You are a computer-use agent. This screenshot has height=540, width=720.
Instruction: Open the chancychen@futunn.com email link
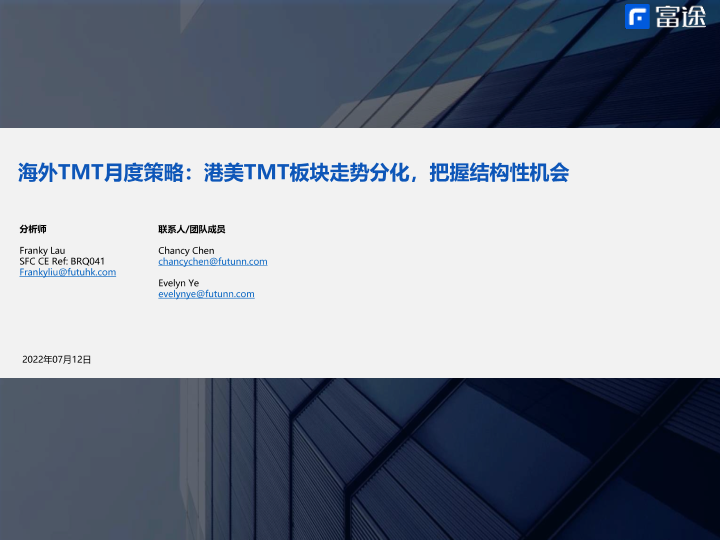tap(212, 261)
